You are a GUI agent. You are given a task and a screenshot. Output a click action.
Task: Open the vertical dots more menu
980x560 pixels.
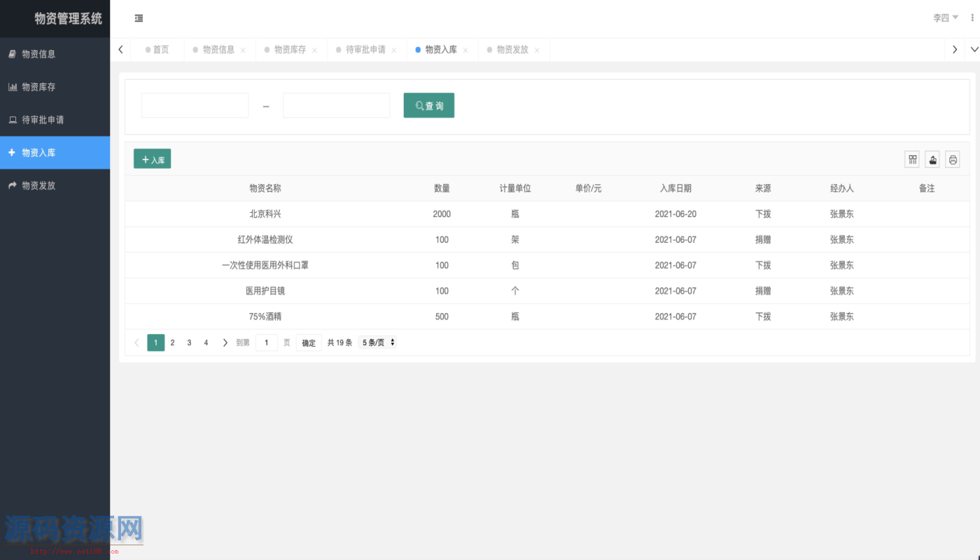tap(972, 18)
